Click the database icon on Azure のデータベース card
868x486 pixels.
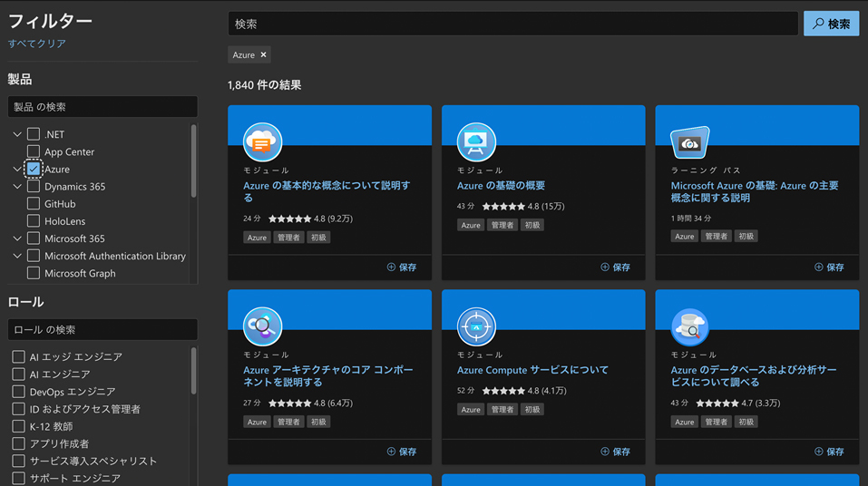click(x=689, y=326)
